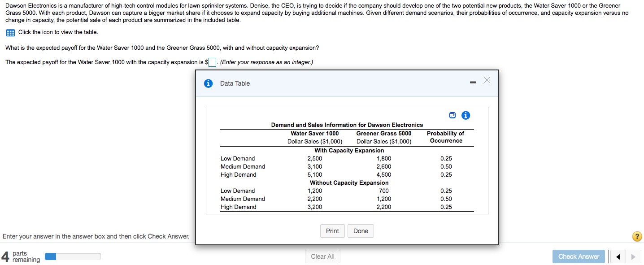Go to the previous part arrow
644x265 pixels.
click(x=618, y=257)
